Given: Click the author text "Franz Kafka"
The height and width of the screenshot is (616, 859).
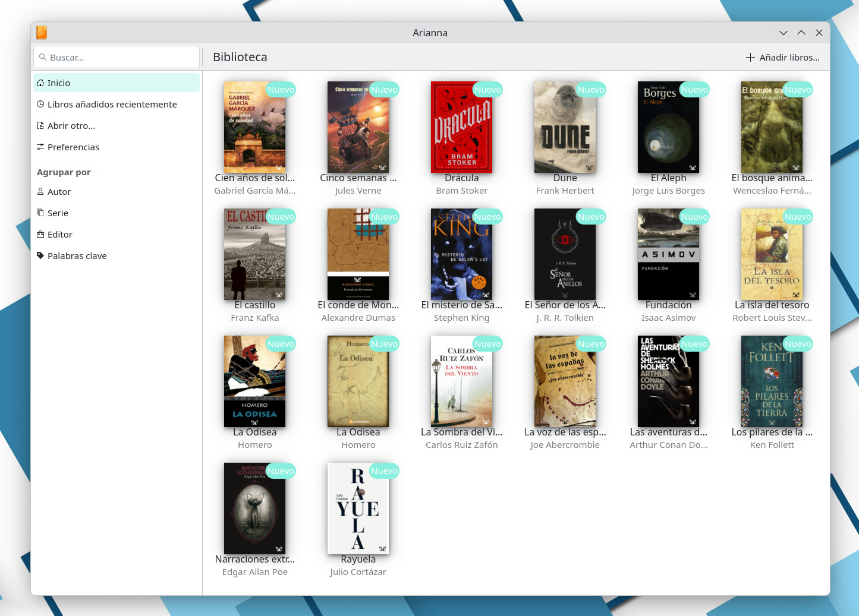Looking at the screenshot, I should 254,318.
